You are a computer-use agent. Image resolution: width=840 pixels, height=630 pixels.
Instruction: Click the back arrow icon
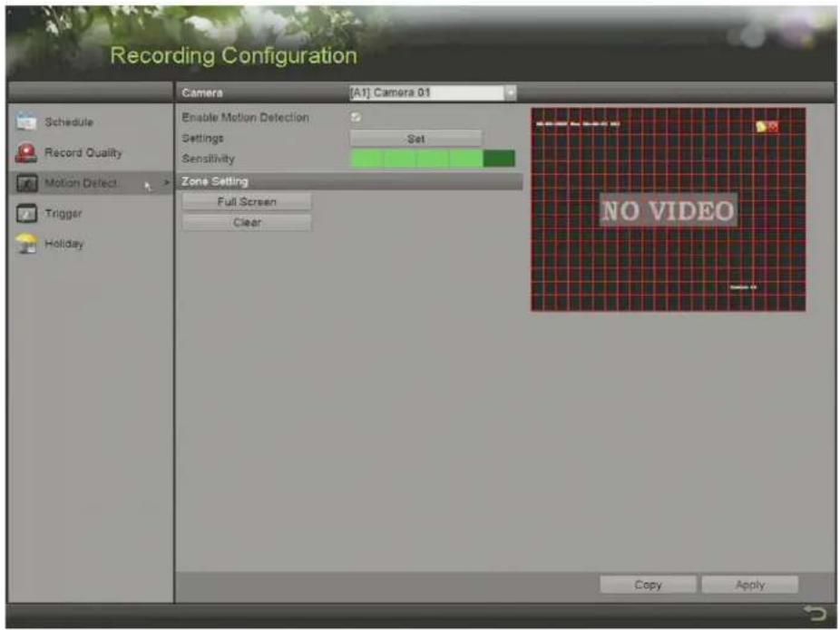[x=815, y=613]
